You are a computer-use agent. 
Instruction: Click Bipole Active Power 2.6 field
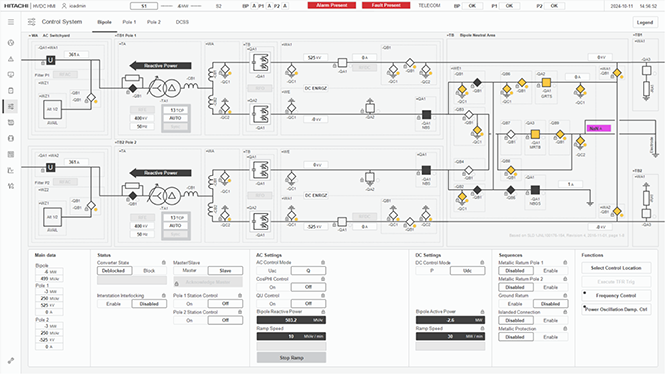[450, 320]
